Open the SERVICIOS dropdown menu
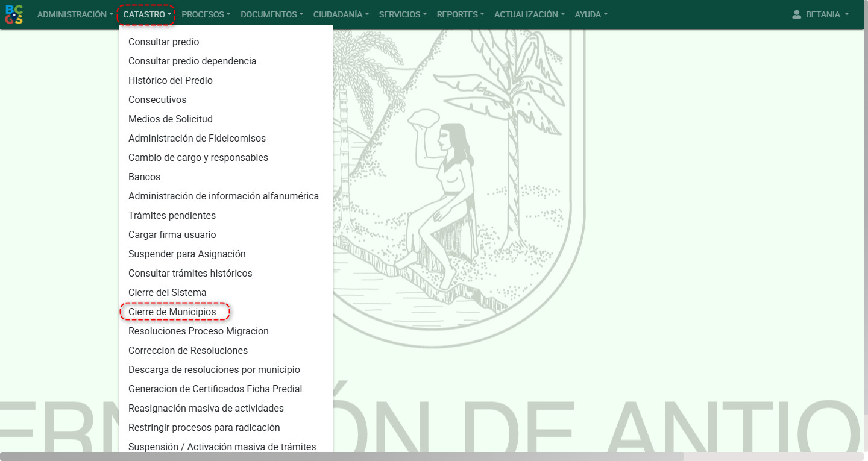 pos(403,14)
